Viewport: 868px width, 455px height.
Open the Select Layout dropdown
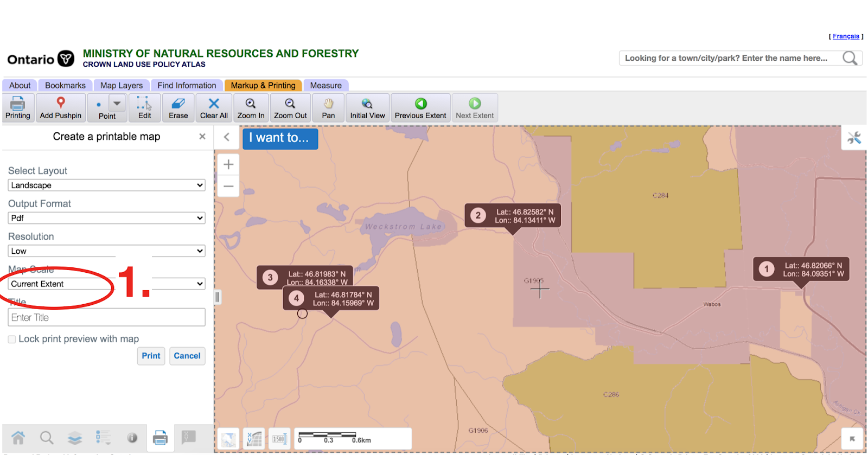point(106,185)
